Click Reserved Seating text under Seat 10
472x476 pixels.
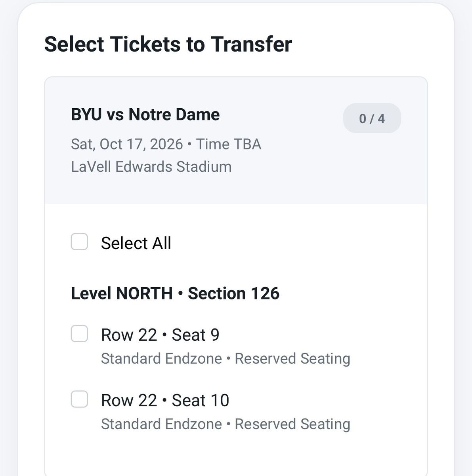pyautogui.click(x=292, y=424)
